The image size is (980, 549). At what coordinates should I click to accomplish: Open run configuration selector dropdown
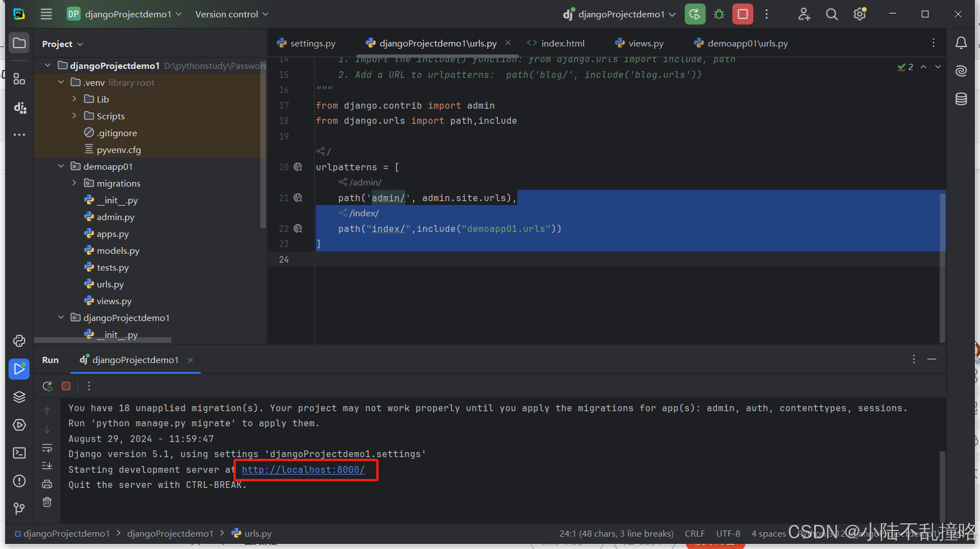tap(619, 14)
